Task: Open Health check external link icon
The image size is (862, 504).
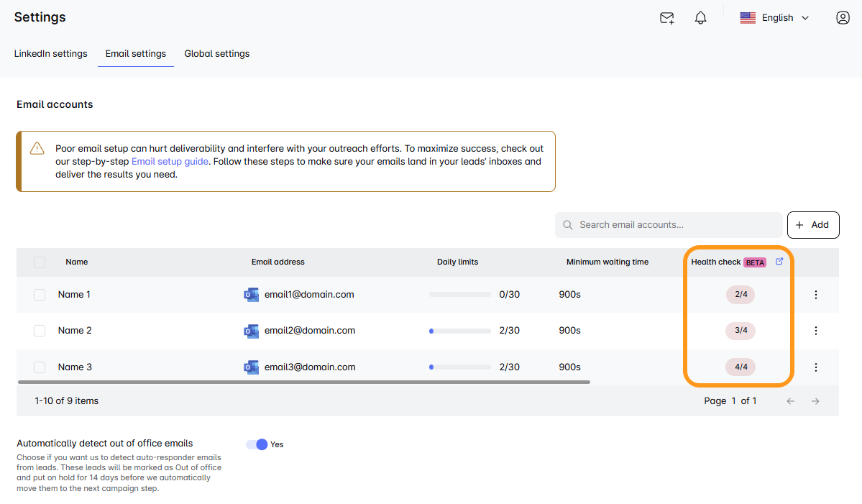Action: (x=779, y=262)
